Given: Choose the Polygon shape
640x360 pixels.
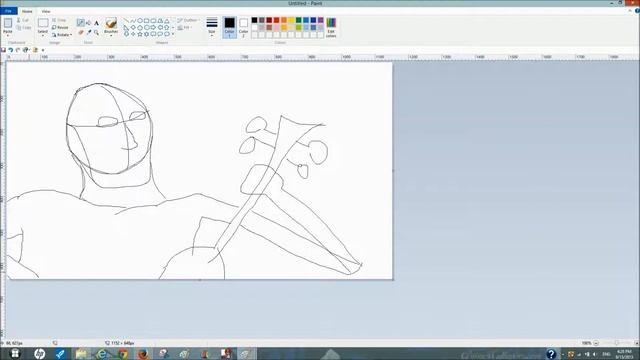Looking at the screenshot, I should [x=160, y=20].
